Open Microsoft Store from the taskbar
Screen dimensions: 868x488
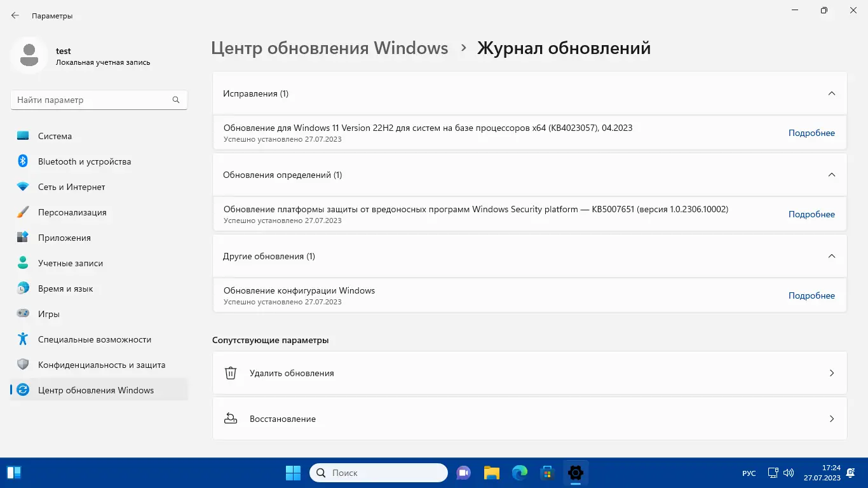pos(547,473)
